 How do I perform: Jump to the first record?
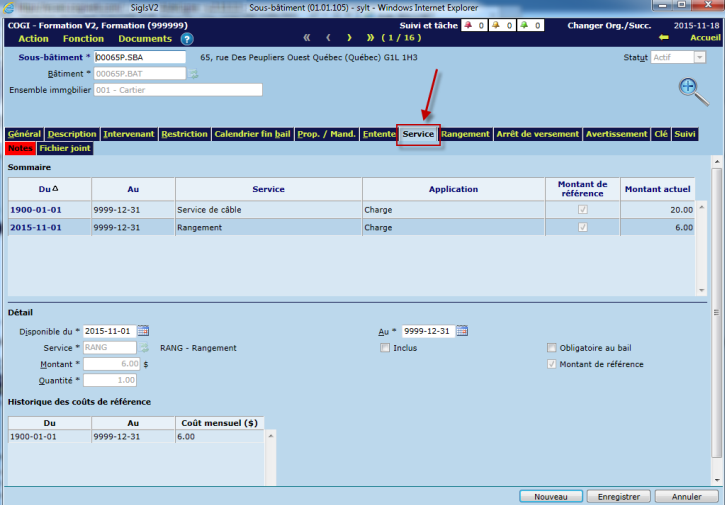(x=308, y=38)
